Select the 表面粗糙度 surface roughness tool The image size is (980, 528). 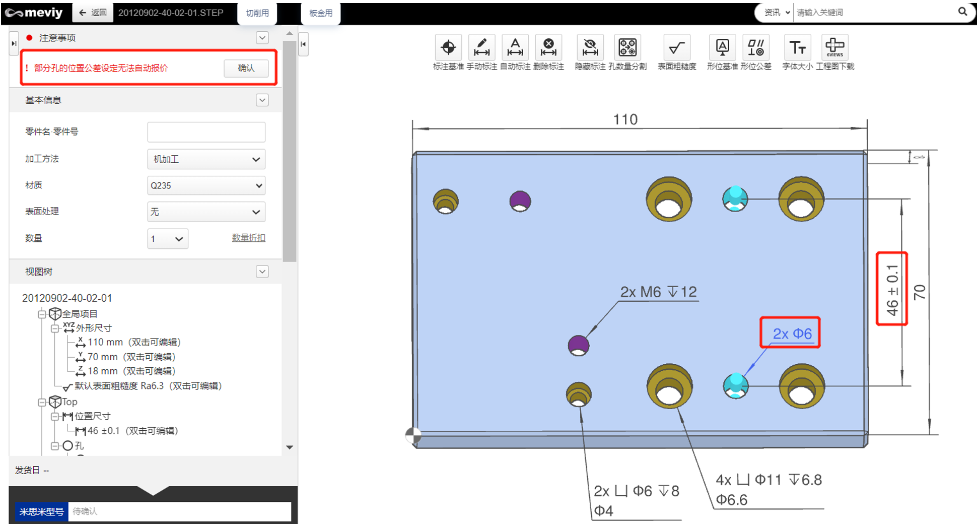coord(676,48)
